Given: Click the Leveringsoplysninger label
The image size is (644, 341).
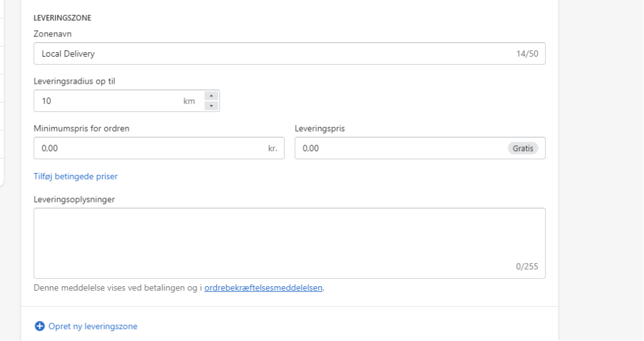Looking at the screenshot, I should point(74,199).
